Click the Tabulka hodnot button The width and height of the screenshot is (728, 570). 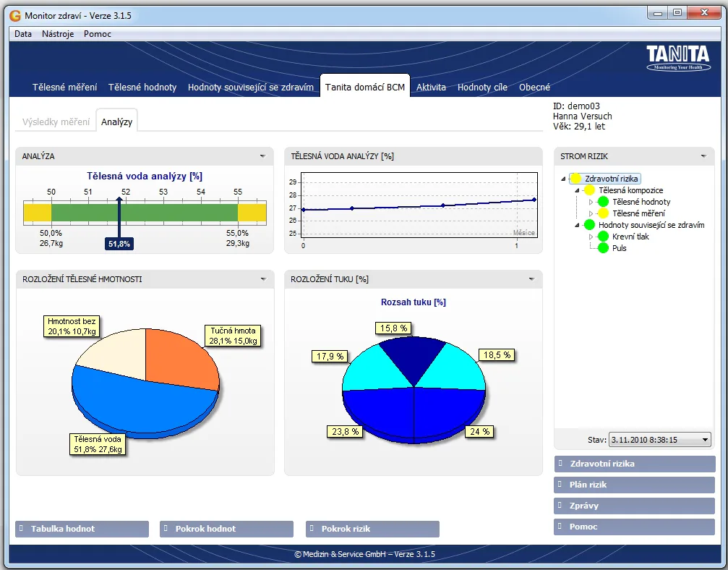click(82, 529)
